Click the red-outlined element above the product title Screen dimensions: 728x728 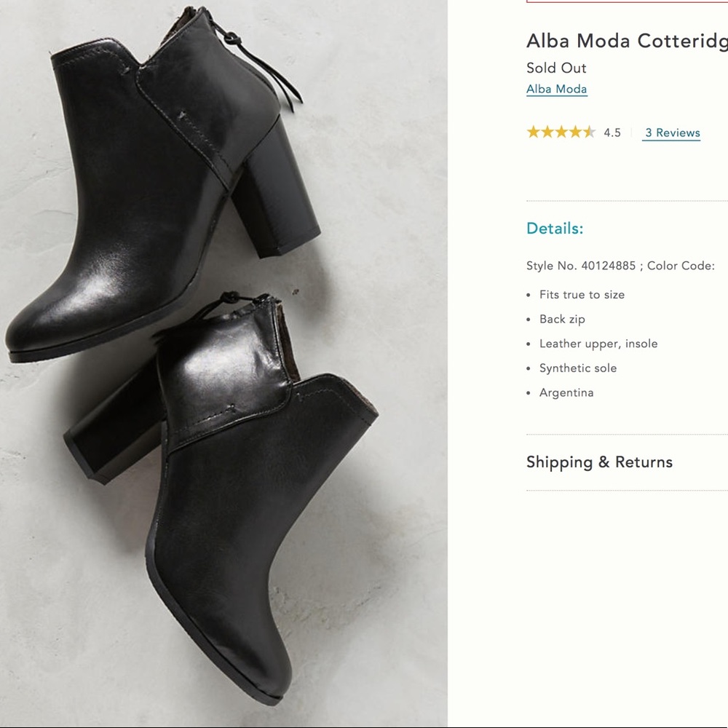(x=626, y=2)
